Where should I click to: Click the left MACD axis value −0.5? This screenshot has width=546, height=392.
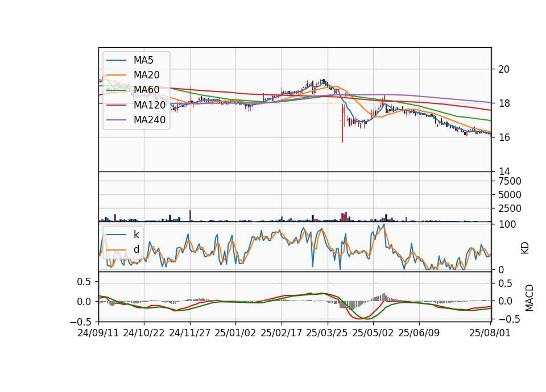(x=81, y=322)
